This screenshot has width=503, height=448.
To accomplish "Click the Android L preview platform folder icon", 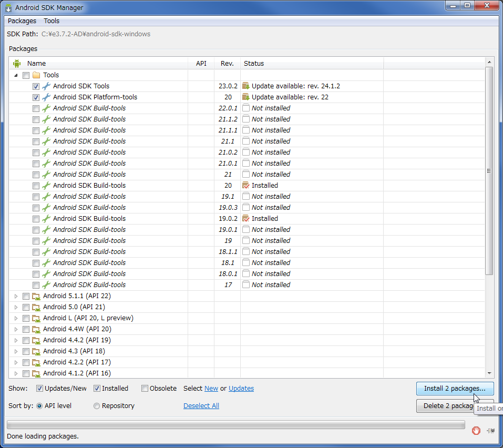I will [36, 318].
